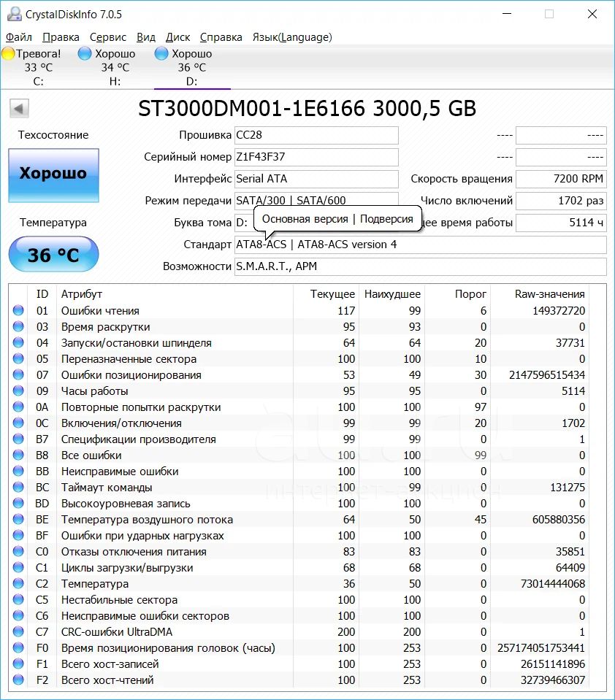The width and height of the screenshot is (615, 700).
Task: Click the status dot for Все ошибки row
Action: pyautogui.click(x=18, y=455)
